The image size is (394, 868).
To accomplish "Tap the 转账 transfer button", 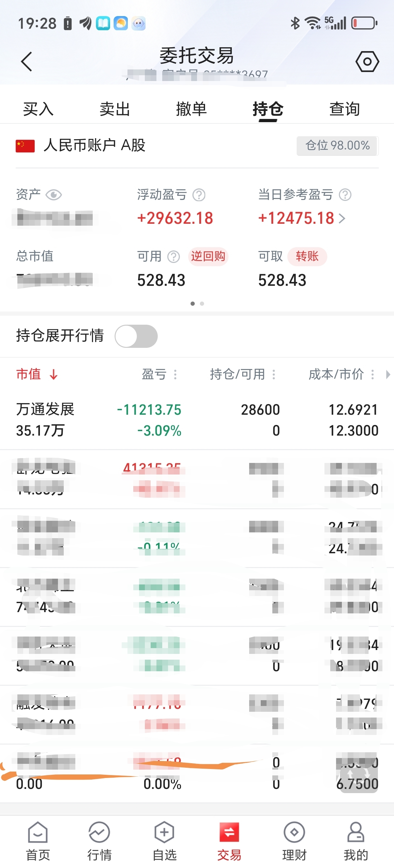I will point(307,257).
